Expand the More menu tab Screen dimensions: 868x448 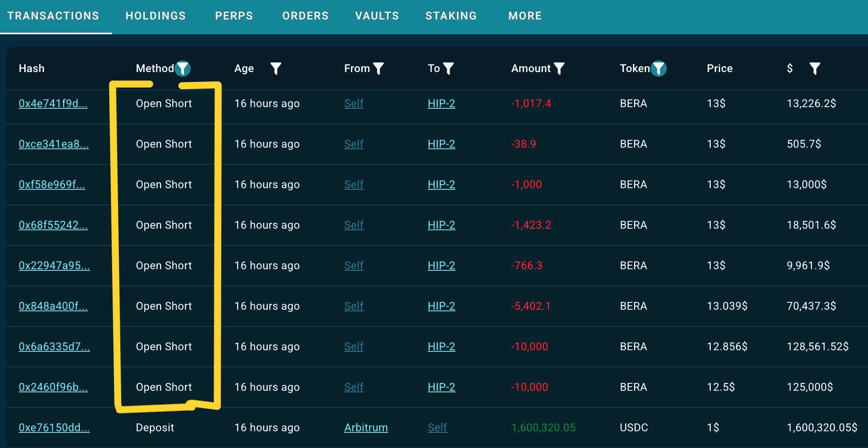pos(525,16)
